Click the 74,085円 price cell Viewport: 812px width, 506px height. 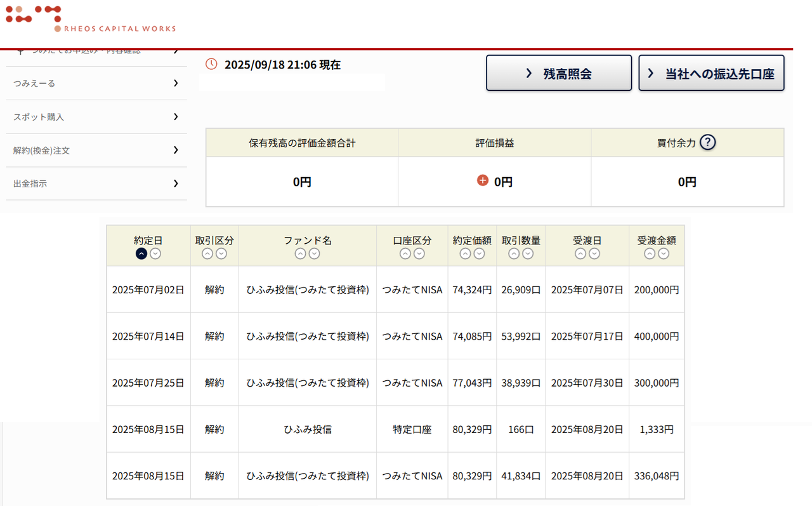click(x=472, y=336)
